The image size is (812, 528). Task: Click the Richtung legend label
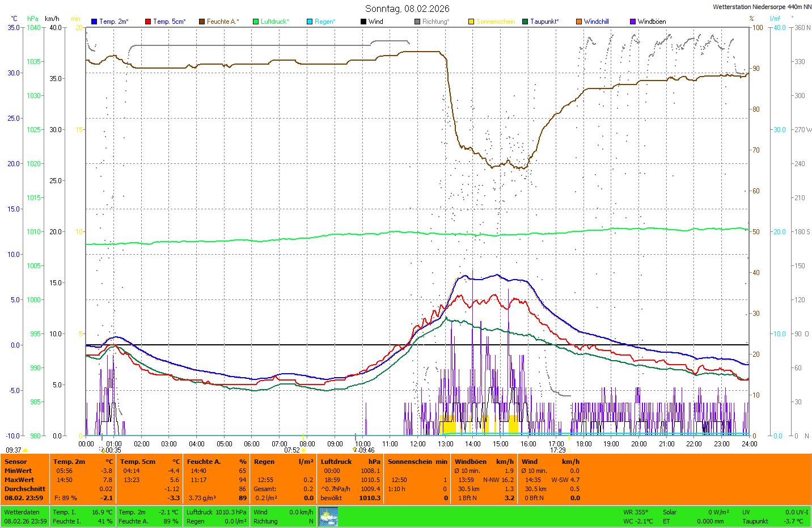pyautogui.click(x=435, y=22)
